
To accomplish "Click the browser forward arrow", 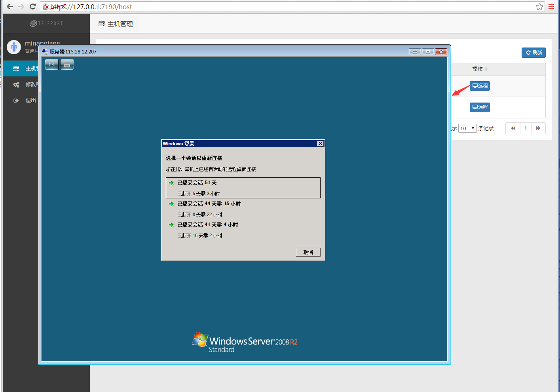I will 21,7.
